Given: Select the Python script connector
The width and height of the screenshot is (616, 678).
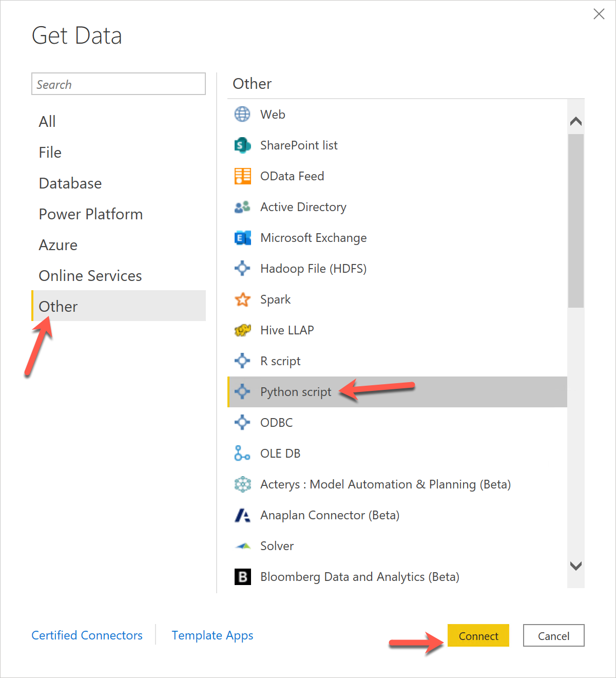Looking at the screenshot, I should point(296,392).
